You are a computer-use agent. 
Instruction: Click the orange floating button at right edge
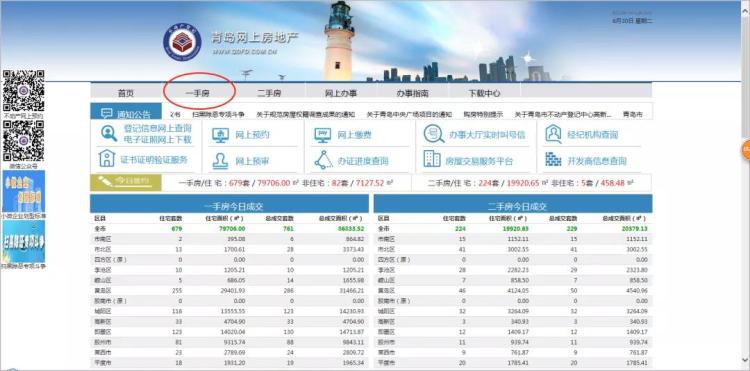click(x=746, y=150)
